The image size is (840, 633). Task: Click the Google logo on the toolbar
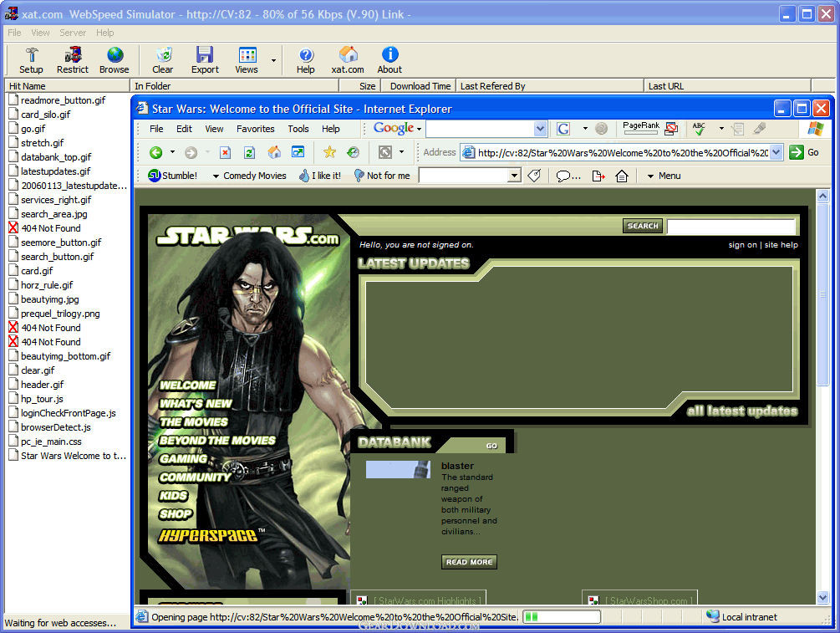coord(394,128)
